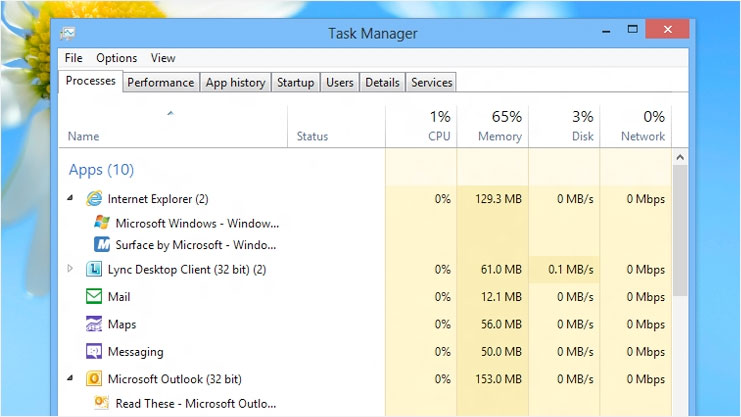Collapse the Microsoft Outlook process group
This screenshot has width=741, height=417.
click(70, 378)
